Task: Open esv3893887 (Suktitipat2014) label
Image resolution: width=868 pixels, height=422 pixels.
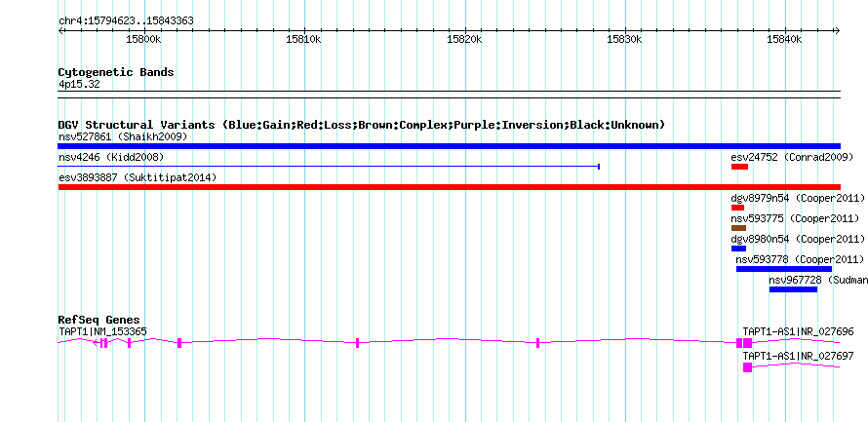Action: 138,177
